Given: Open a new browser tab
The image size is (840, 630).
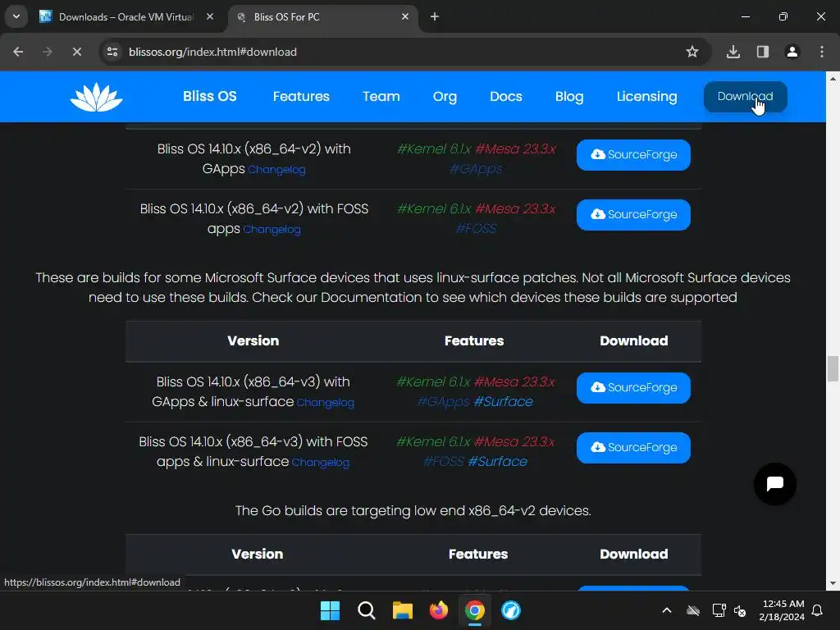Looking at the screenshot, I should (435, 16).
